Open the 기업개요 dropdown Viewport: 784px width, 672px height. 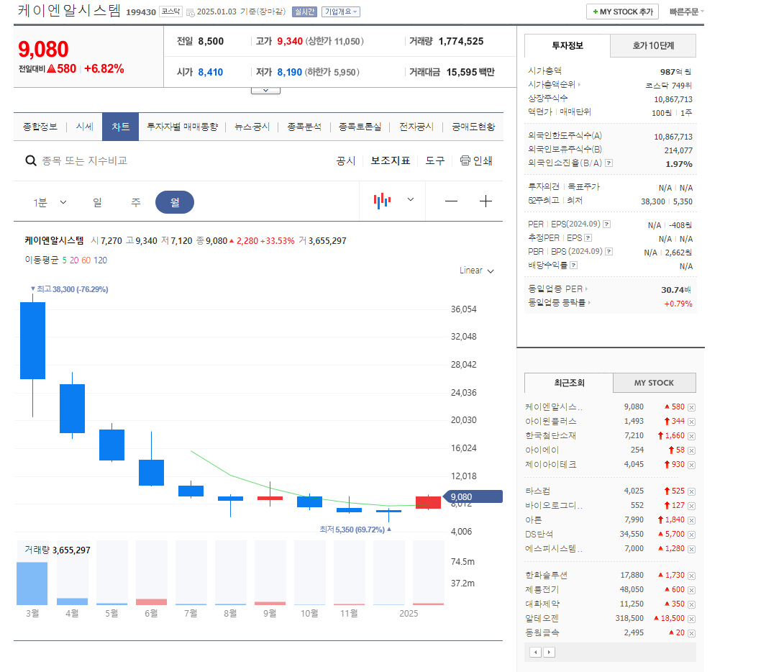click(340, 12)
